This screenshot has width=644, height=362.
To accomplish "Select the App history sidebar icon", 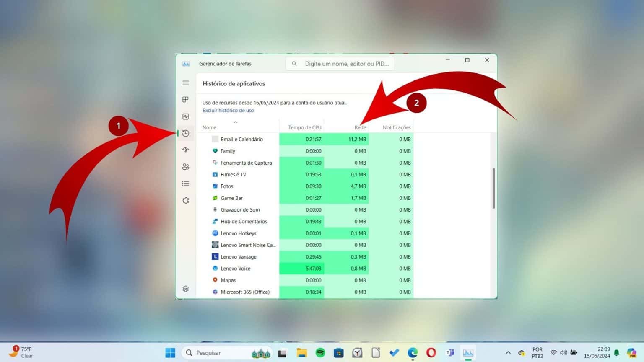I will tap(186, 133).
